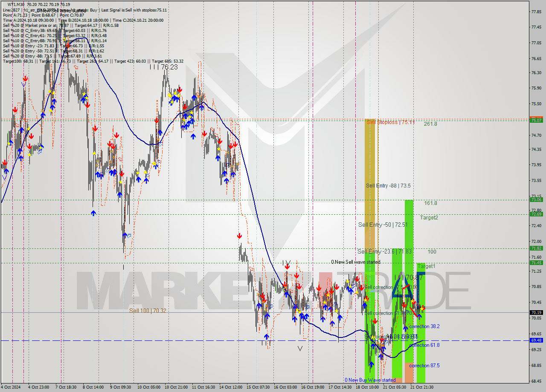Image resolution: width=546 pixels, height=392 pixels.
Task: Click the '0 New Sell wave started' chart label
Action: pos(356,262)
